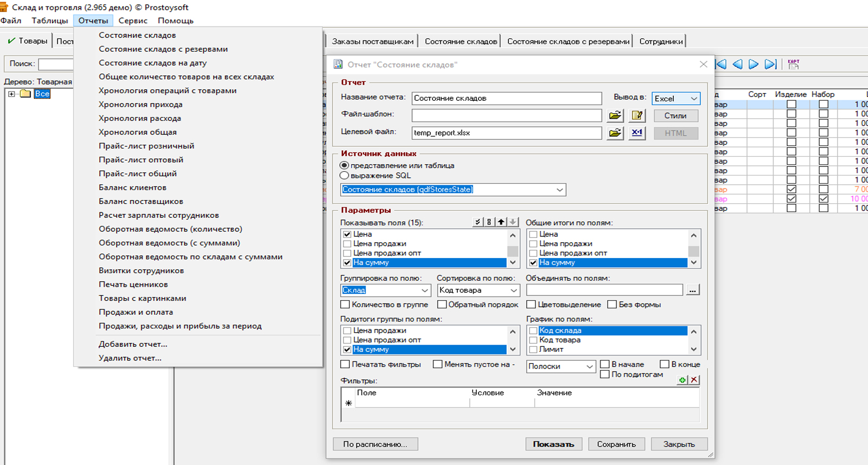The image size is (868, 465).
Task: Check 'В начале' checkbox
Action: pos(605,364)
